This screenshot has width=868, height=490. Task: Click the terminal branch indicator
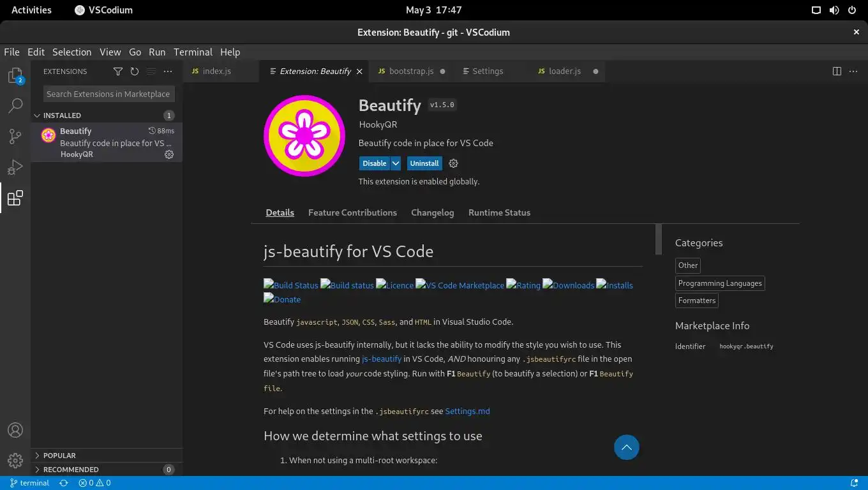click(30, 483)
